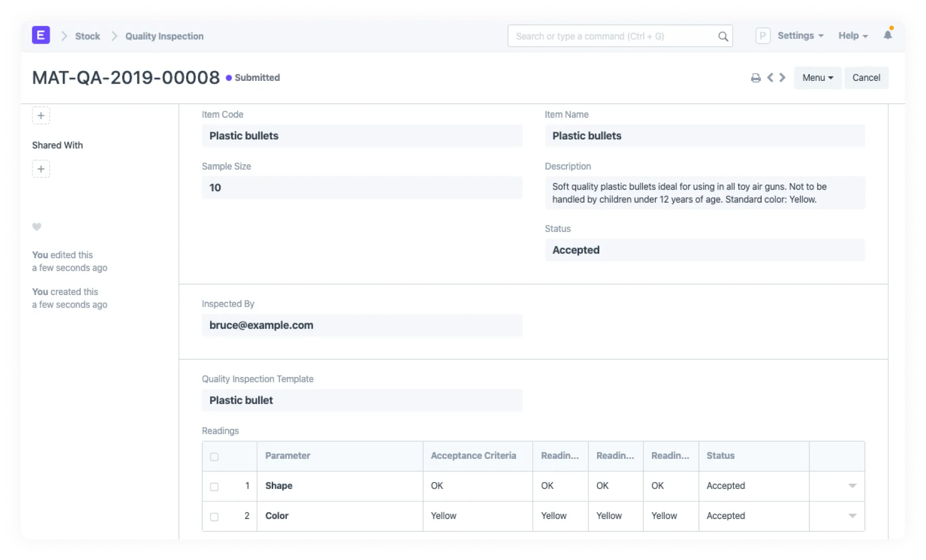
Task: Click the heart like icon
Action: [x=37, y=227]
